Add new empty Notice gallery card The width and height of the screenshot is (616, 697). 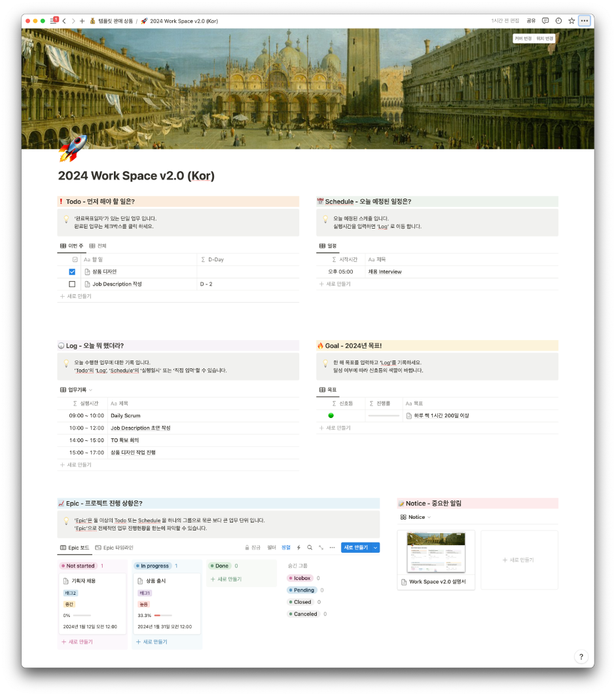519,560
